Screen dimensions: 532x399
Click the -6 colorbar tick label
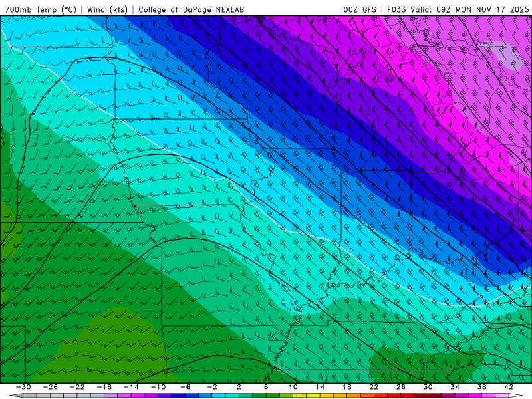tap(185, 387)
